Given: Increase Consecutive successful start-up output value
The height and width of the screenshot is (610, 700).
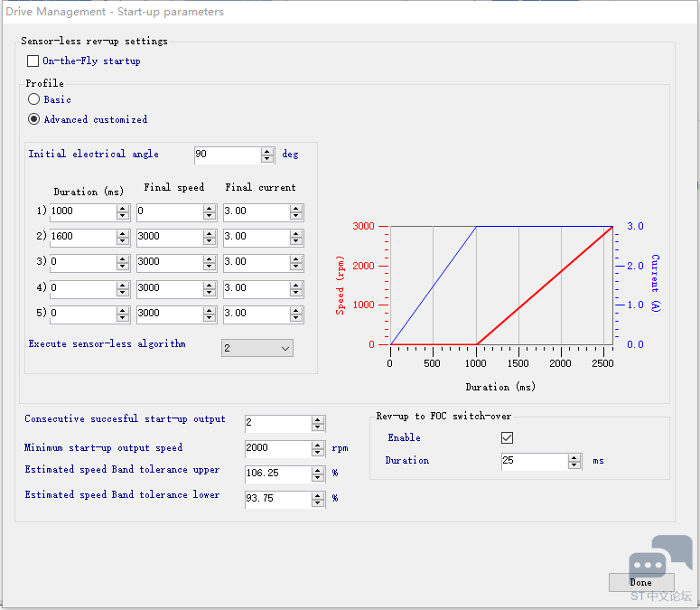Looking at the screenshot, I should point(317,420).
